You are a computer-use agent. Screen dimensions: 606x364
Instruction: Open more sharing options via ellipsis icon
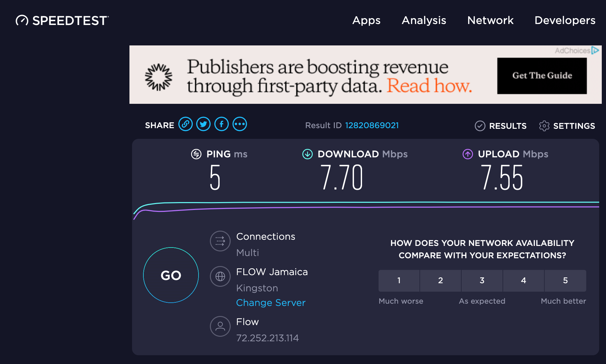click(240, 124)
